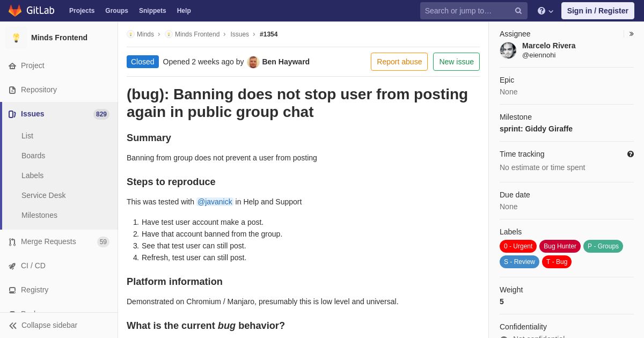Viewport: 644px width, 338px height.
Task: Open the Milestones submenu item
Action: tap(39, 215)
